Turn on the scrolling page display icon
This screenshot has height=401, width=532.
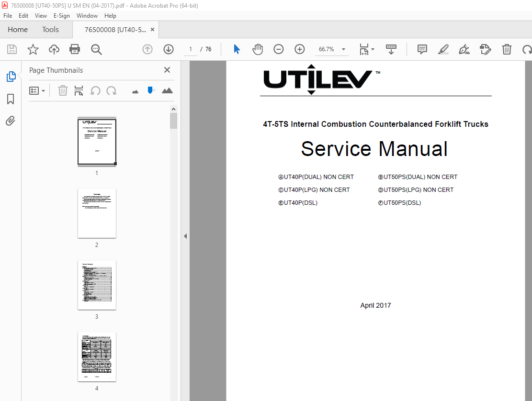click(391, 49)
